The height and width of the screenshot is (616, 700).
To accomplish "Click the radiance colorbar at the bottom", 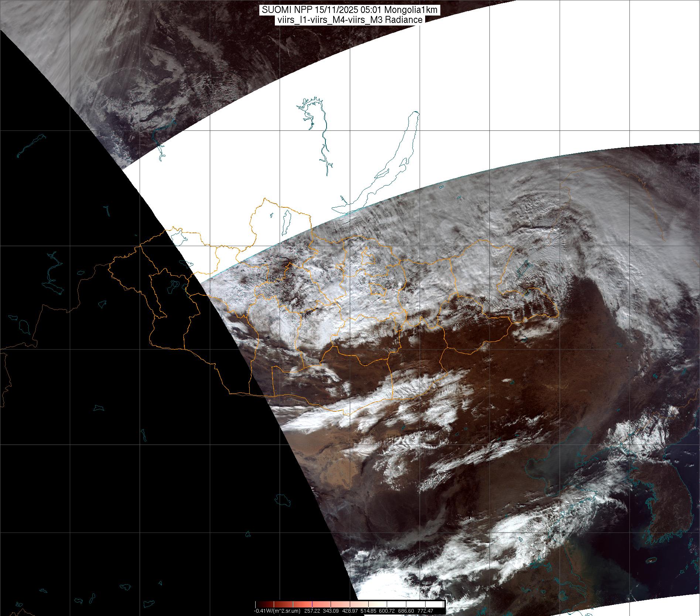I will pyautogui.click(x=349, y=604).
